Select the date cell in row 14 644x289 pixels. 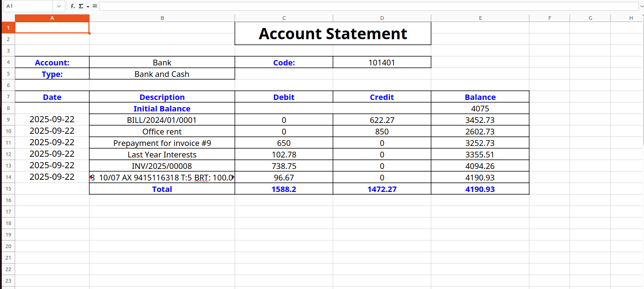click(x=52, y=177)
